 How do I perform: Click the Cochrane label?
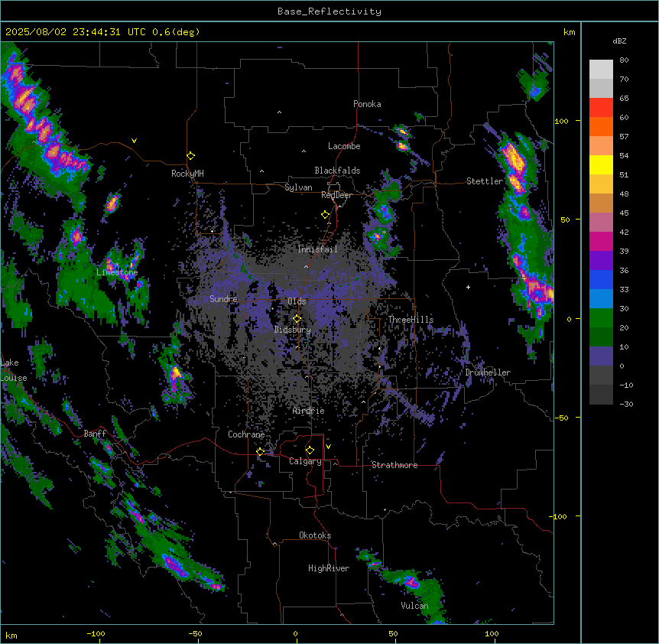[x=246, y=434]
